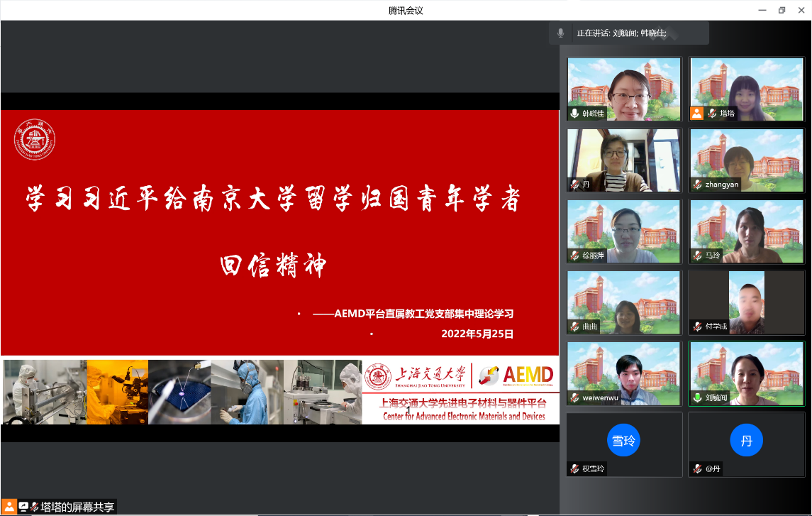
Task: Click the muted mic icon next to weiwenwu
Action: click(x=574, y=397)
